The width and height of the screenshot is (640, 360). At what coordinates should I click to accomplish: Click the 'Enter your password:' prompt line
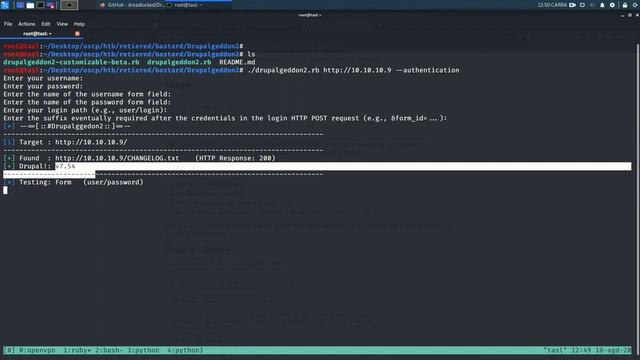43,86
